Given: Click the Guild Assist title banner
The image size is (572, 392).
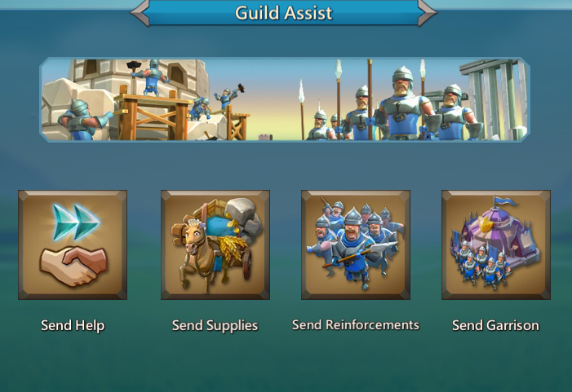Looking at the screenshot, I should pyautogui.click(x=283, y=13).
